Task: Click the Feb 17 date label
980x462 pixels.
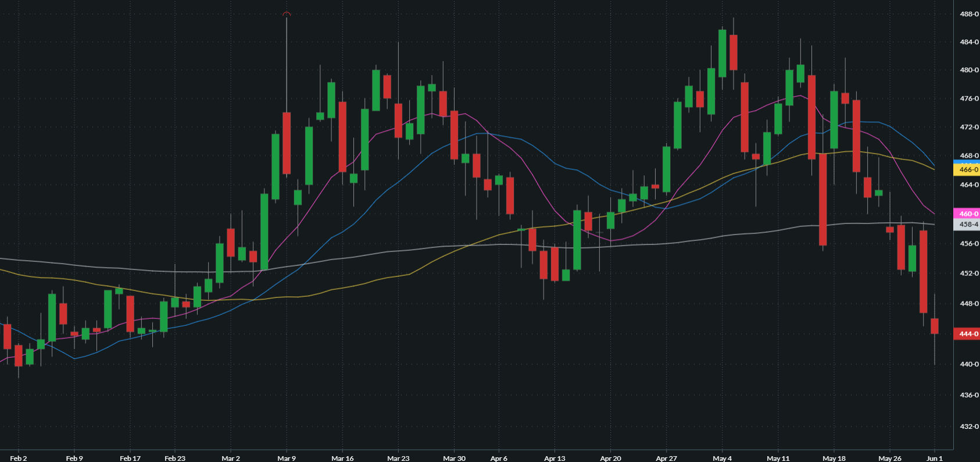Action: pyautogui.click(x=130, y=458)
